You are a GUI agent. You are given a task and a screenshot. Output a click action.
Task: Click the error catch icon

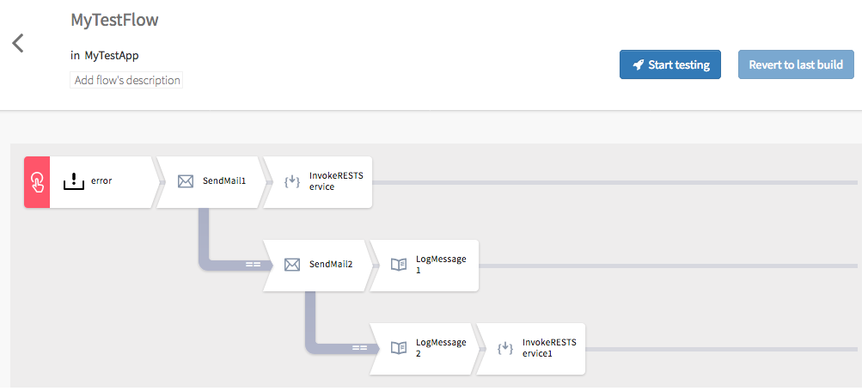[x=76, y=181]
